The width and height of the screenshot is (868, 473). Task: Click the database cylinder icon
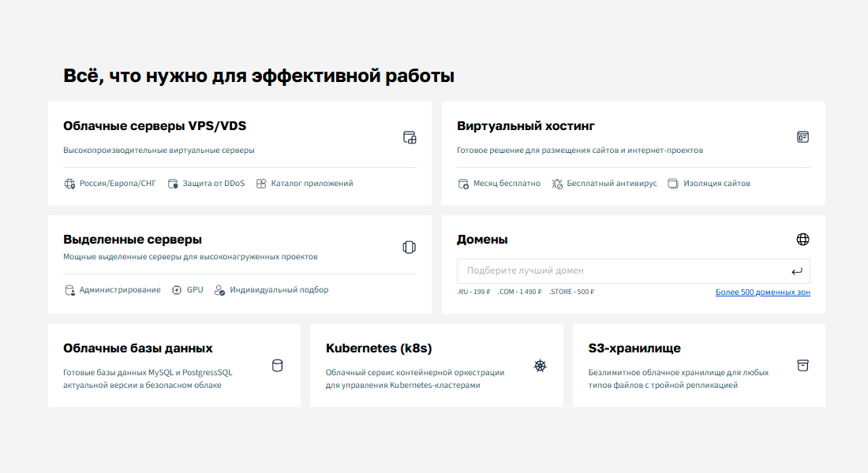coord(277,365)
